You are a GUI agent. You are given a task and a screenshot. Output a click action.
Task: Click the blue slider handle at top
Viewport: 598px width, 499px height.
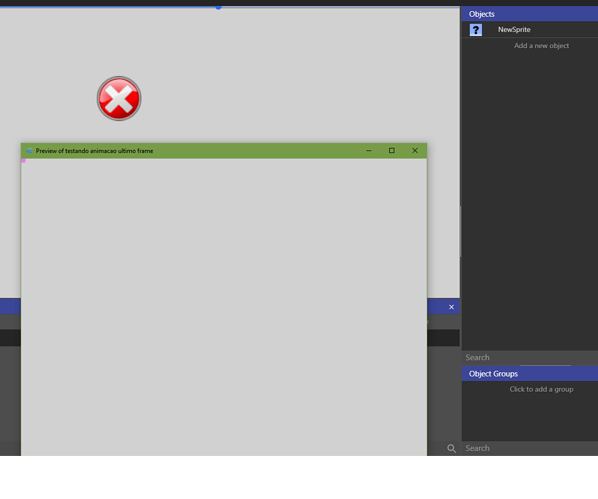tap(218, 7)
